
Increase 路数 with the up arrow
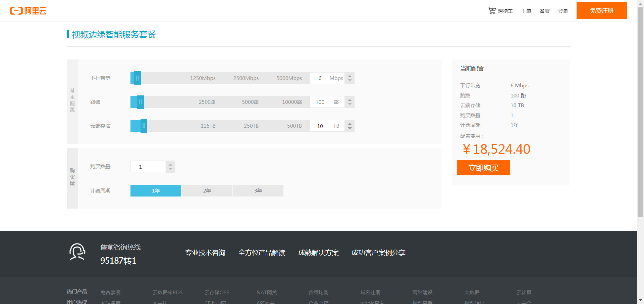point(350,99)
